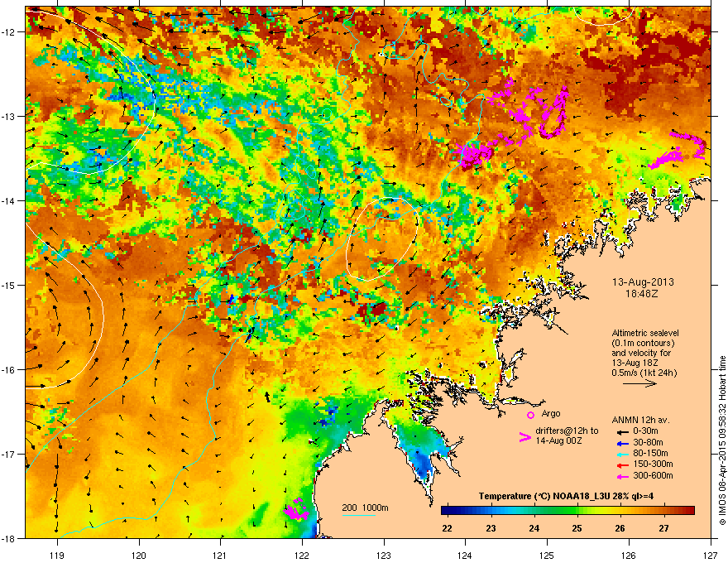Click the 'ANMN 12h av.' heading

(x=640, y=420)
